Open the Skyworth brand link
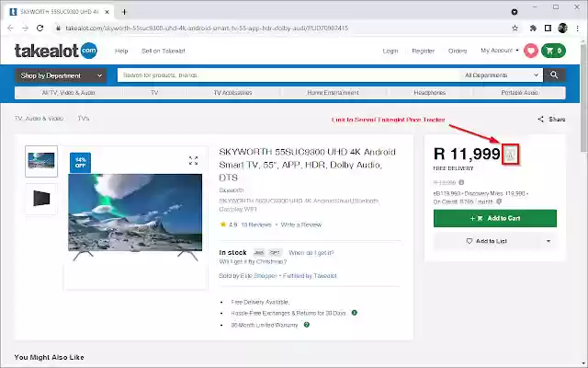The width and height of the screenshot is (588, 368). coord(232,190)
